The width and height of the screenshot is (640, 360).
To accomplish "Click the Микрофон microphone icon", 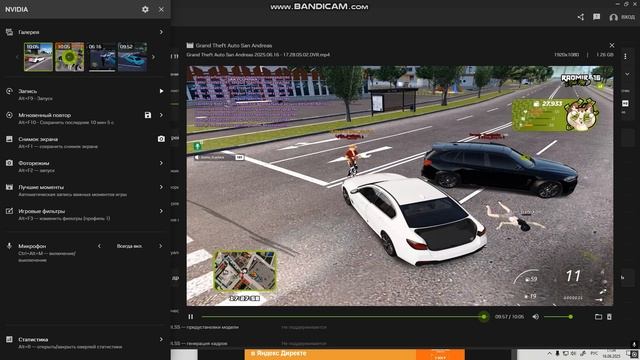I will point(9,246).
